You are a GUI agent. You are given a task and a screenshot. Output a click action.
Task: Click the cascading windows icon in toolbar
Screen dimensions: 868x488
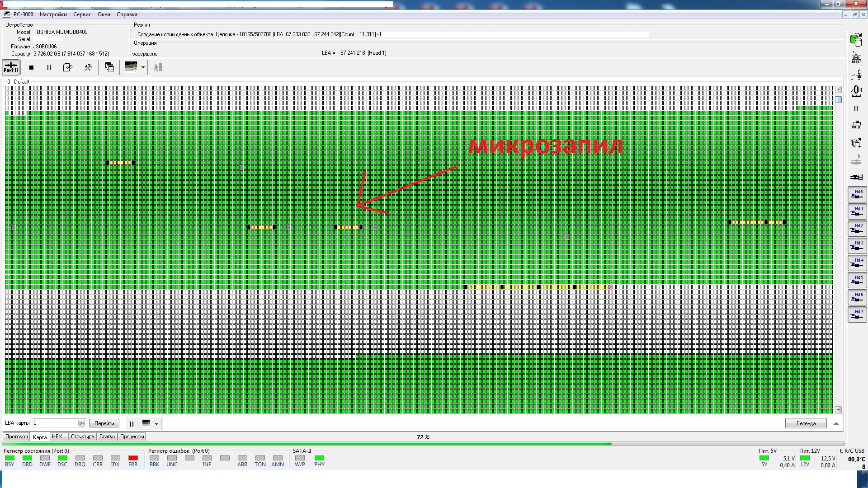(109, 67)
